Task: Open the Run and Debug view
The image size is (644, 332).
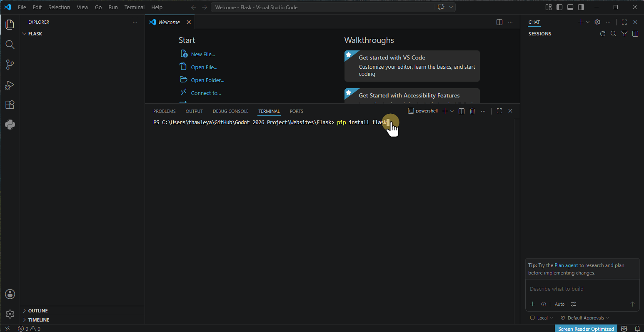Action: (x=10, y=85)
